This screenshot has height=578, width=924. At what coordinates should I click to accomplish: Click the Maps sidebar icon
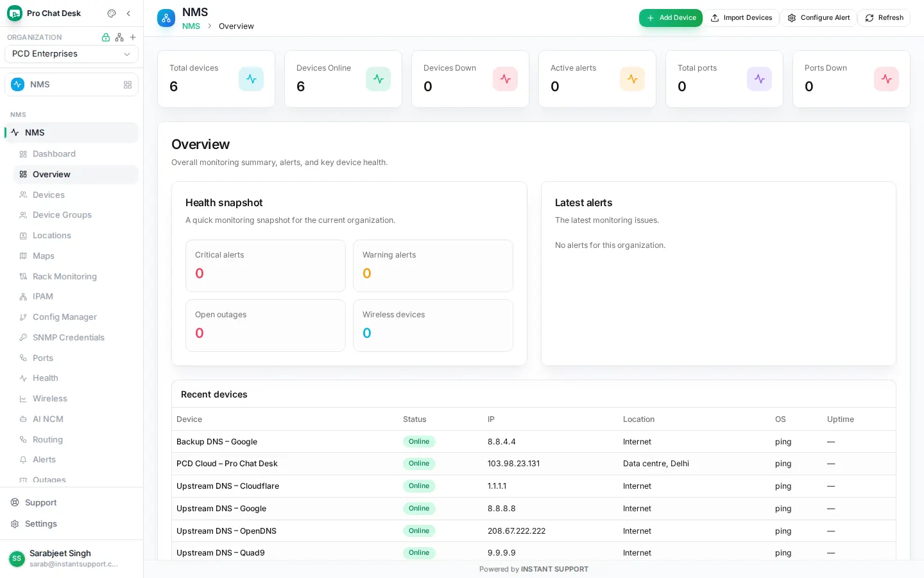click(23, 256)
